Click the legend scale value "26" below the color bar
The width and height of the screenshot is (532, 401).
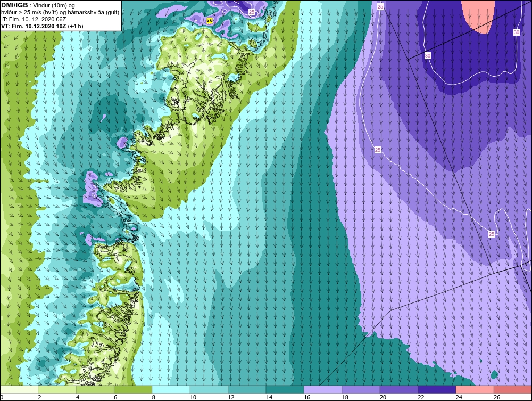point(497,397)
